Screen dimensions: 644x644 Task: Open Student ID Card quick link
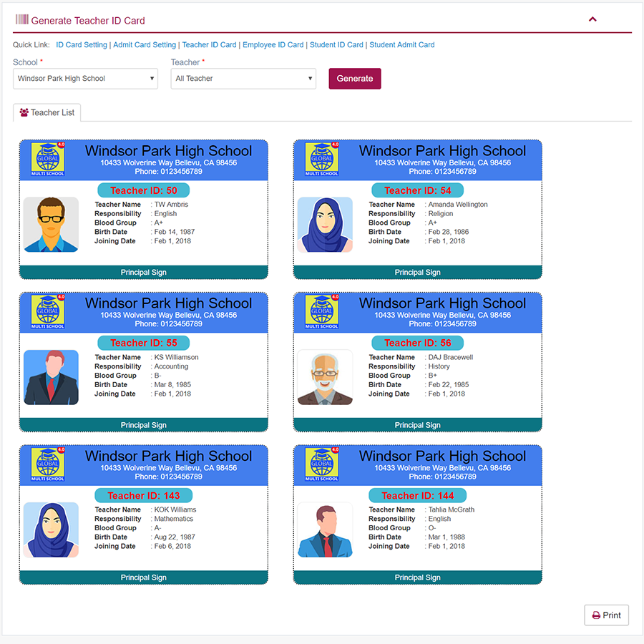click(x=336, y=45)
